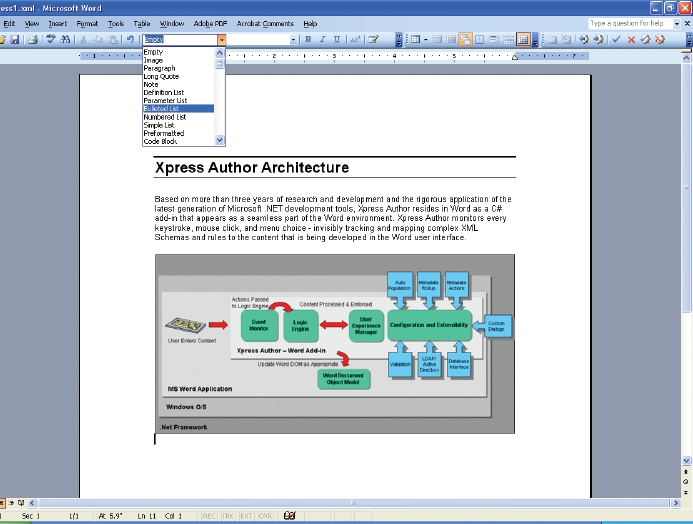
Task: Run the Spelling and Grammar check icon
Action: 50,39
